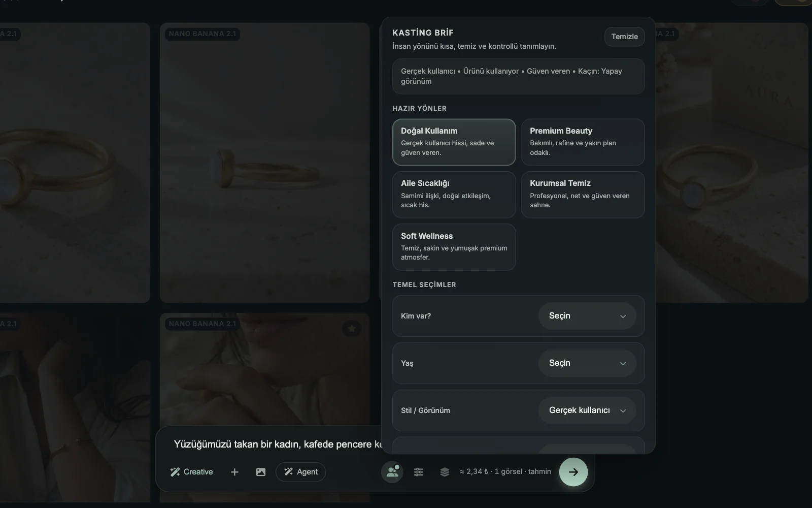This screenshot has width=812, height=508.
Task: Click the cost estimate text 2,34 ₺
Action: coord(505,471)
